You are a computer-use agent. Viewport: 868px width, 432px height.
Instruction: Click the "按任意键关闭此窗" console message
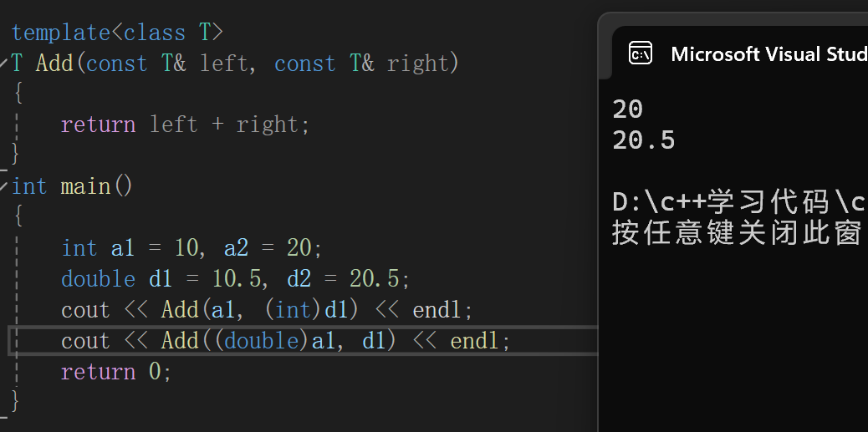pyautogui.click(x=736, y=233)
